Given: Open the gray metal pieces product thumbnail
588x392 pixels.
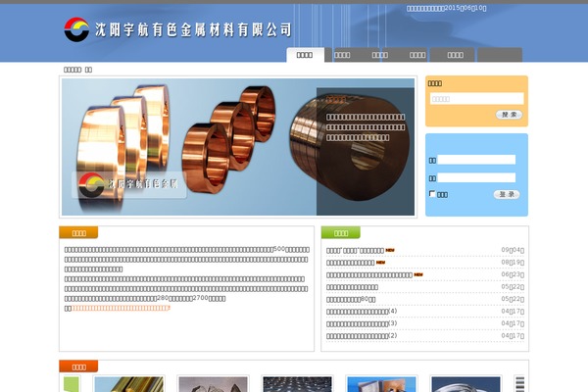Looking at the screenshot, I should click(213, 384).
